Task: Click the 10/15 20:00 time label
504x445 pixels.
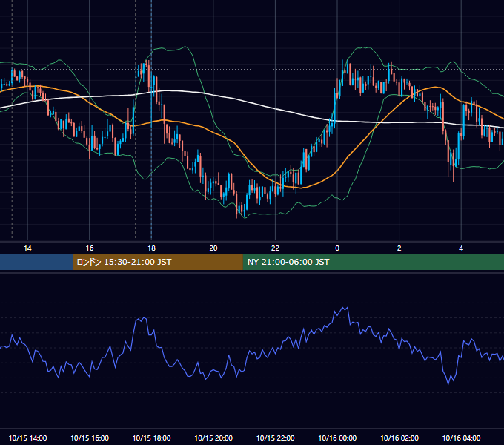Action: [213, 438]
